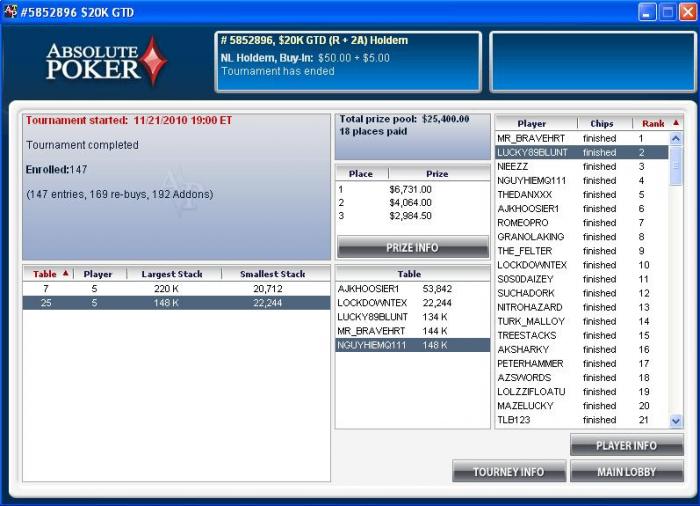Image resolution: width=700 pixels, height=506 pixels.
Task: Click scroll-down arrow of player list
Action: pos(676,420)
